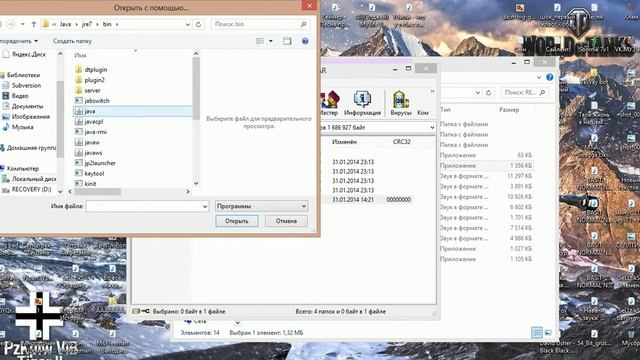Open the Упорядочить dropdown menu
The height and width of the screenshot is (360, 640).
[x=18, y=41]
